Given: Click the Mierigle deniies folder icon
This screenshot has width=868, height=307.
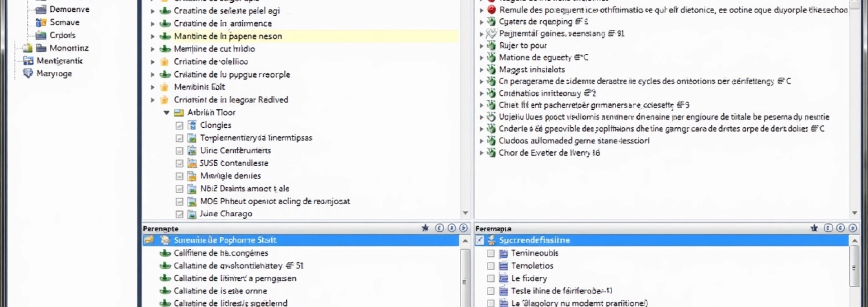Looking at the screenshot, I should click(x=192, y=176).
